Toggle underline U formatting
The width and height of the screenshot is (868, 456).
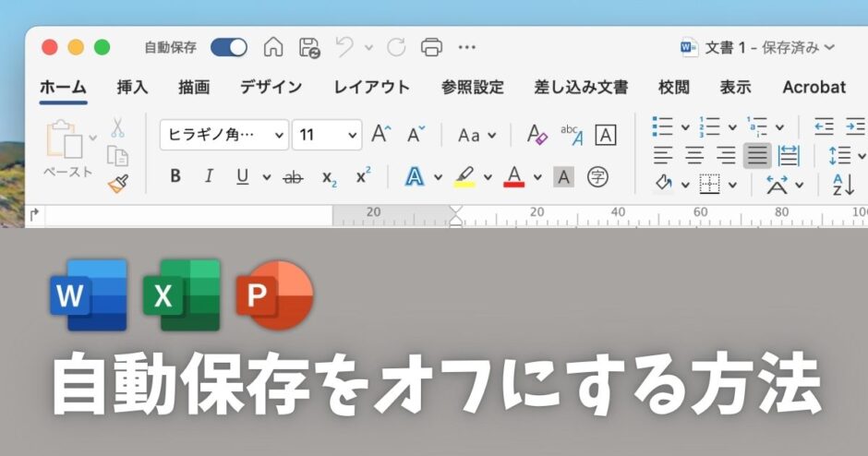[242, 176]
